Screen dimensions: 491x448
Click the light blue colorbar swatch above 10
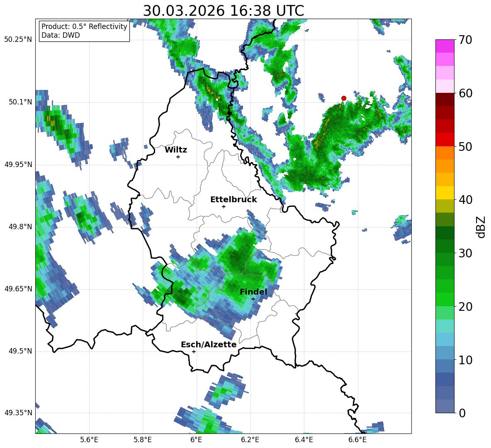[x=445, y=353]
